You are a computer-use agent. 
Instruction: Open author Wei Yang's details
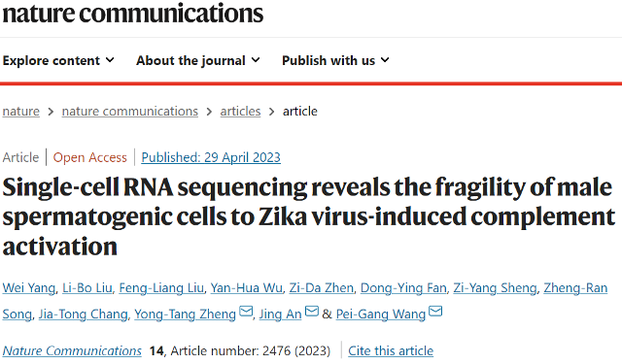pos(28,288)
